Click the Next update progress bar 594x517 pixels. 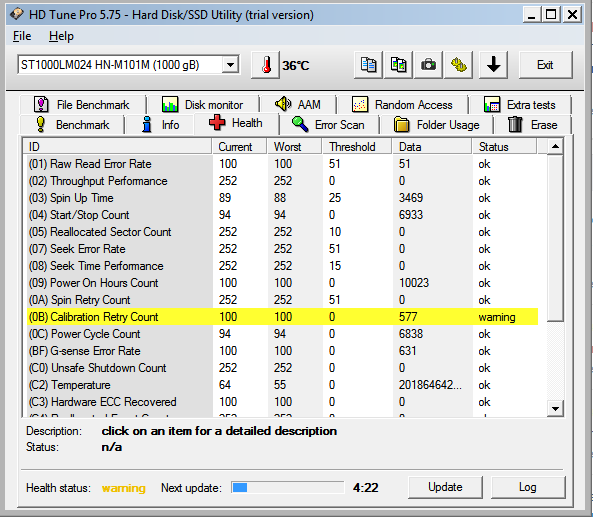[288, 487]
